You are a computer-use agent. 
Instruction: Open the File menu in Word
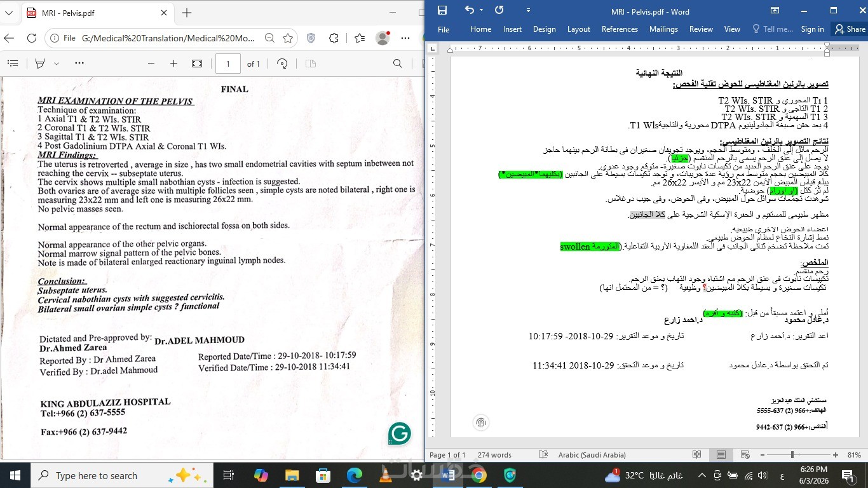tap(444, 29)
